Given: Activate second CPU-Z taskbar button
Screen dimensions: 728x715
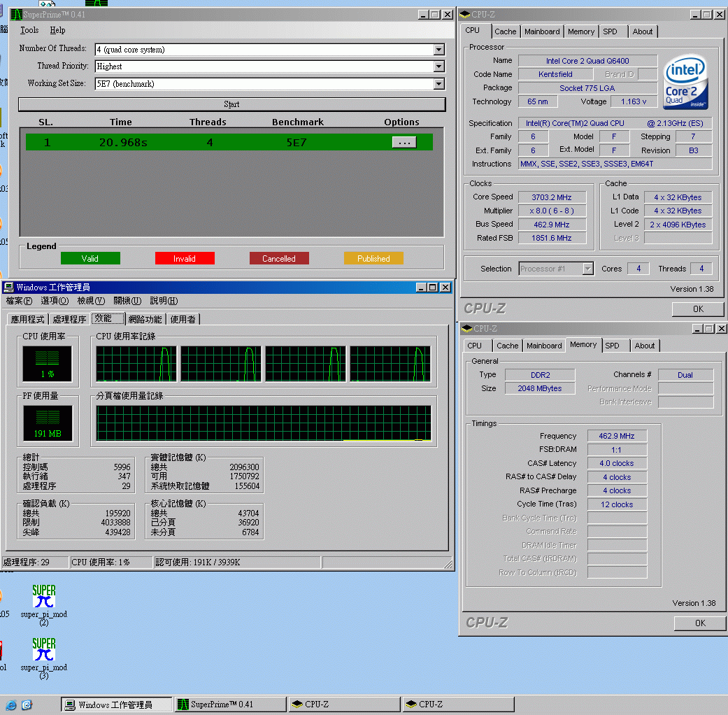Looking at the screenshot, I should pos(458,705).
